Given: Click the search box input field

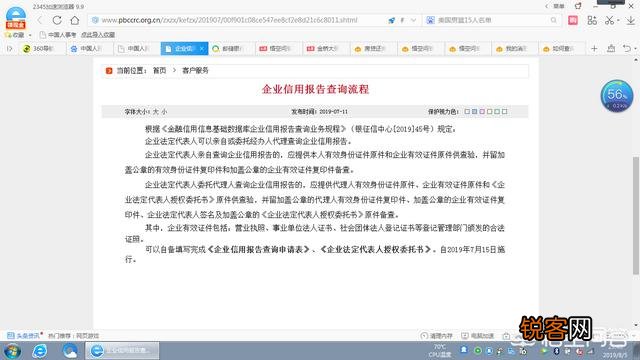Looking at the screenshot, I should click(492, 20).
